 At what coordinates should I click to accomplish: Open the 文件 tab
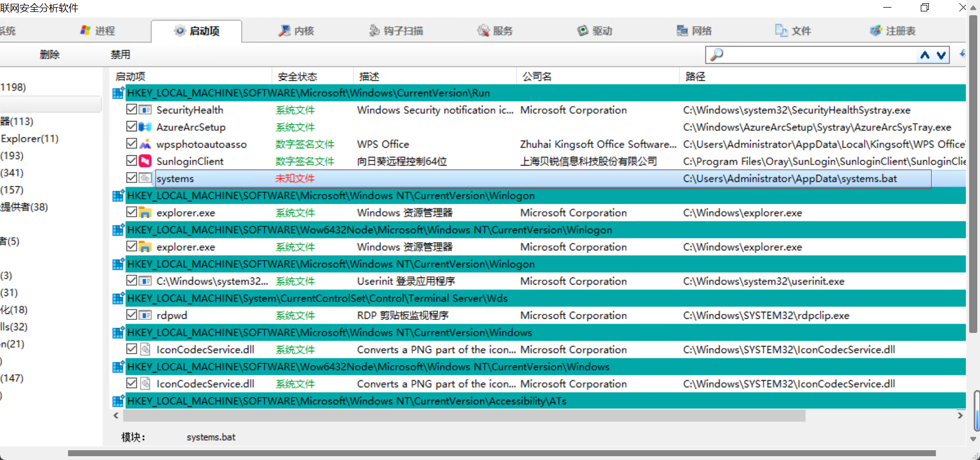(x=794, y=31)
